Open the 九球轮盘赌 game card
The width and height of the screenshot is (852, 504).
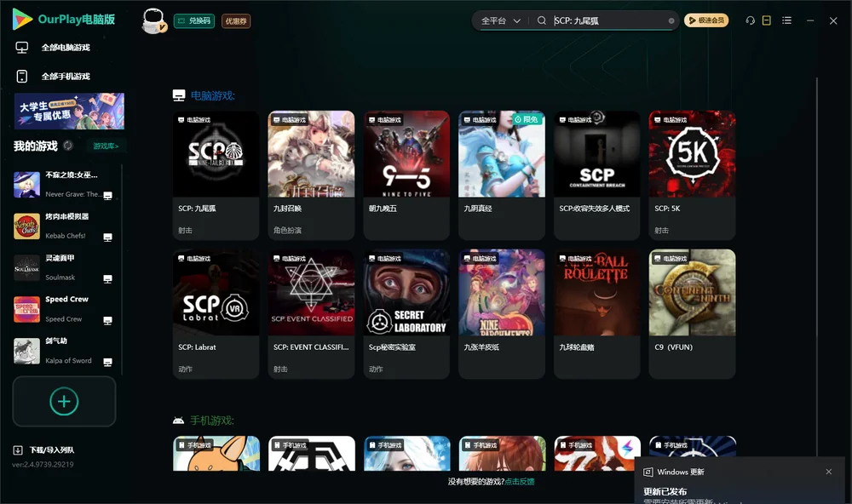[x=597, y=314]
